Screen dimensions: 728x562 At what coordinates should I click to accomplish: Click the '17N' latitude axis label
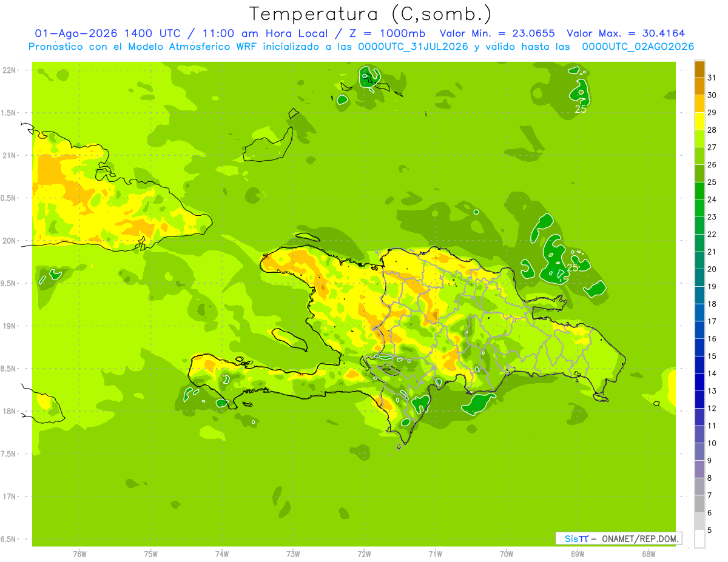9,497
